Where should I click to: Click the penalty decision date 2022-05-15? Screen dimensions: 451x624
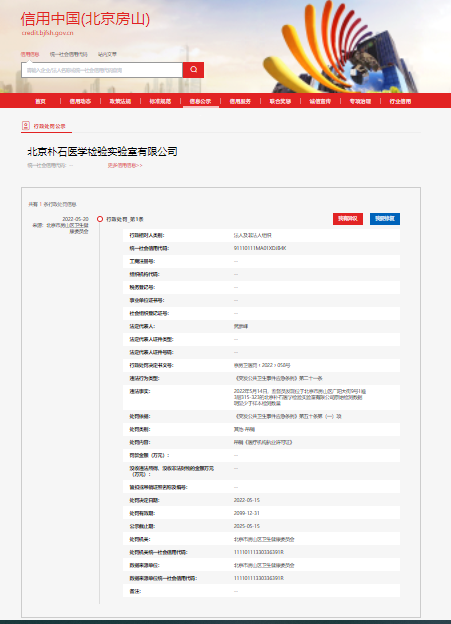(246, 500)
